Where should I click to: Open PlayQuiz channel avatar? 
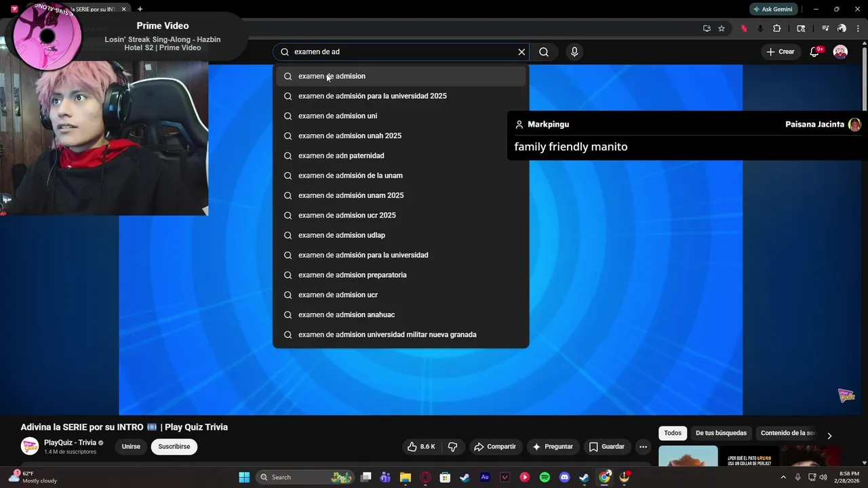(30, 447)
